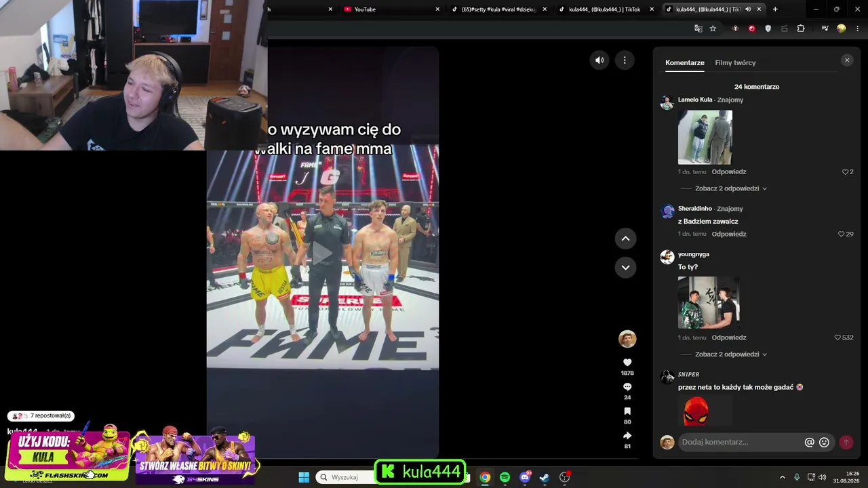This screenshot has width=868, height=488.
Task: Open Chrome from the taskbar
Action: [485, 477]
